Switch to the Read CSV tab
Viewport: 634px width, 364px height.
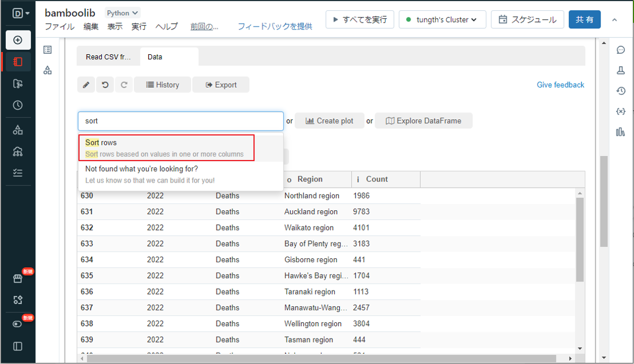click(108, 57)
